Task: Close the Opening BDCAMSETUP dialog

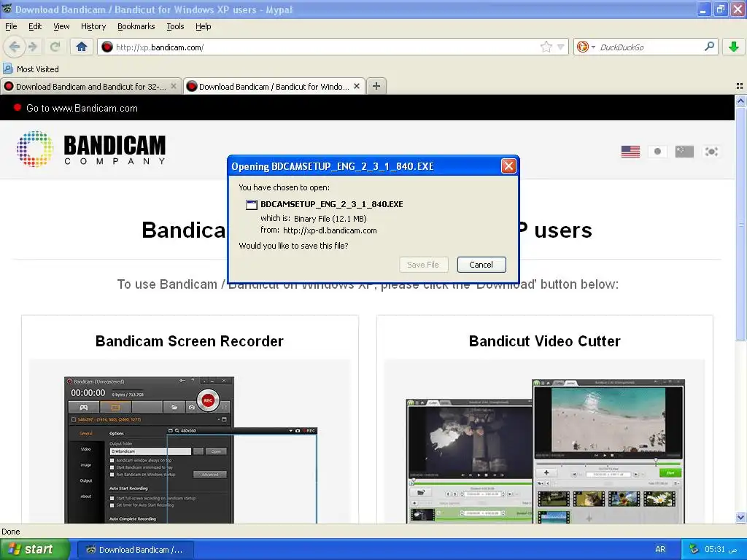Action: click(x=508, y=166)
